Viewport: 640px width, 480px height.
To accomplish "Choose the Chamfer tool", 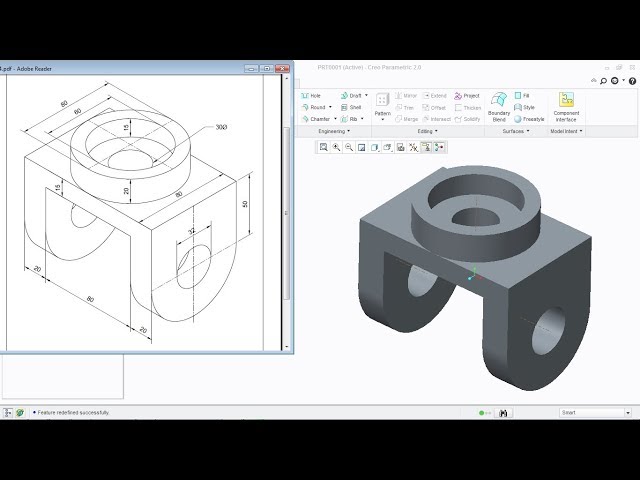I will (316, 119).
